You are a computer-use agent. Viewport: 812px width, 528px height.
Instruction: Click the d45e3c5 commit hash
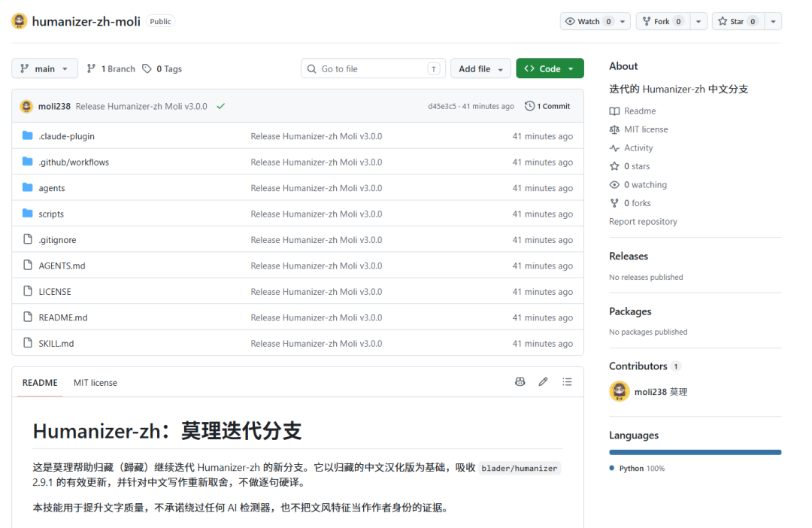click(x=442, y=106)
